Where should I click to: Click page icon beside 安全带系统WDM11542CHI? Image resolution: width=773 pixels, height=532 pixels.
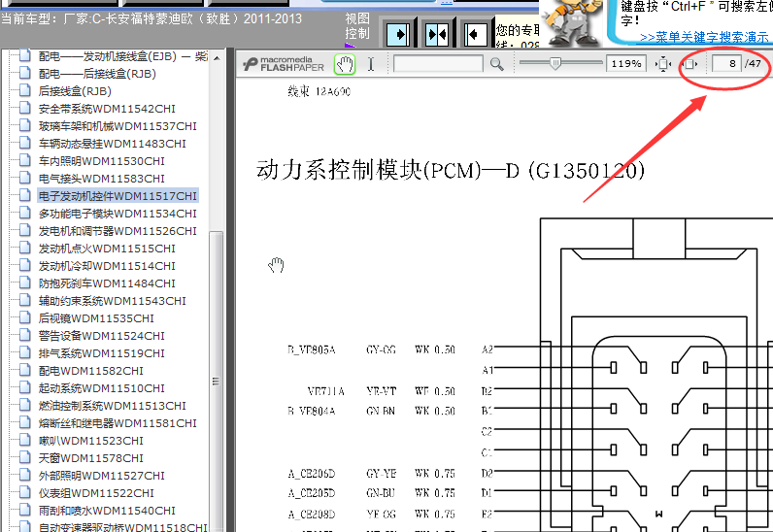[24, 108]
